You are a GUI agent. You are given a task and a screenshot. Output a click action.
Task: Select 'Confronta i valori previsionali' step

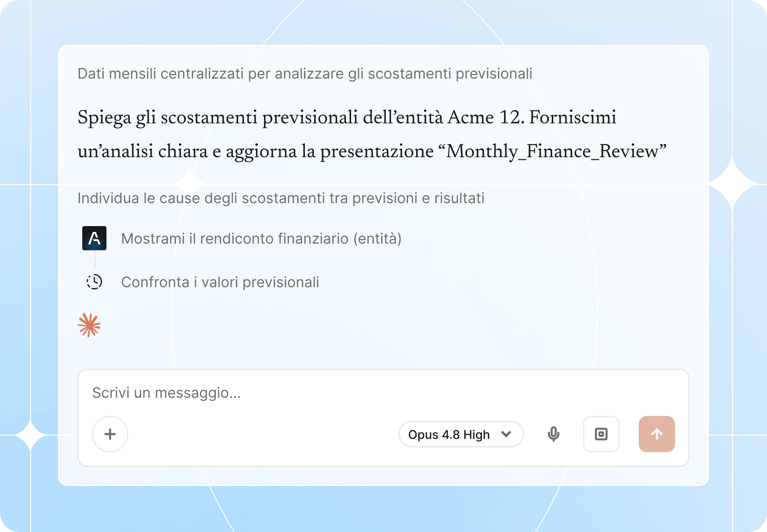coord(220,282)
